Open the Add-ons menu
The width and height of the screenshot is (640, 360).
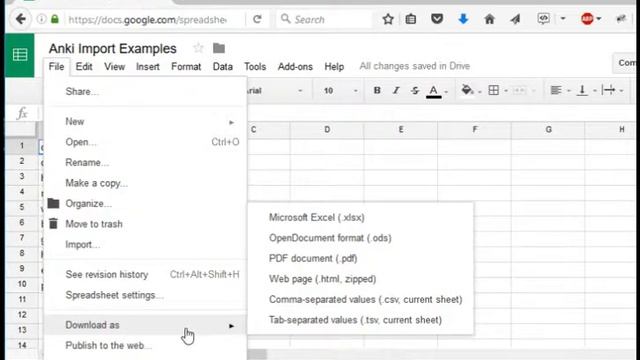295,67
